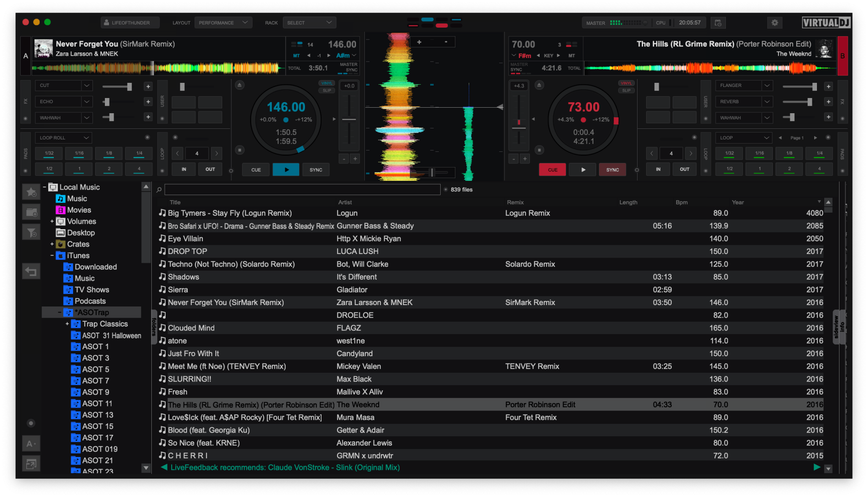Toggle VINYL mode on deck B
The image size is (868, 497).
click(627, 83)
